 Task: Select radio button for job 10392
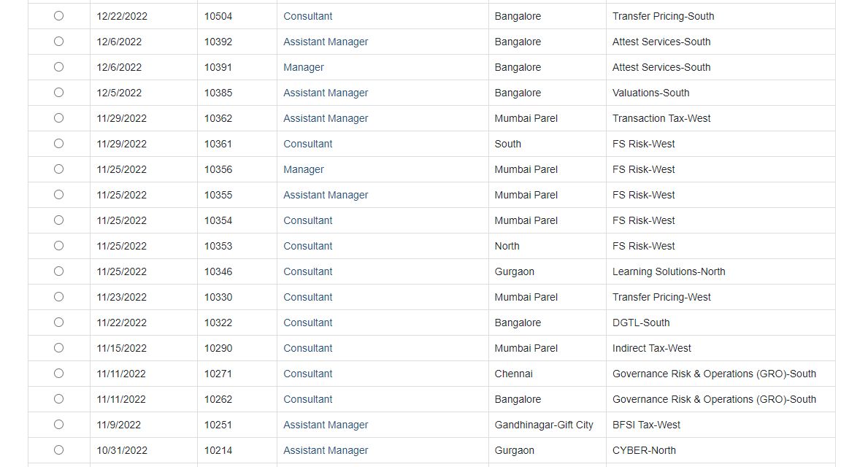pyautogui.click(x=58, y=42)
